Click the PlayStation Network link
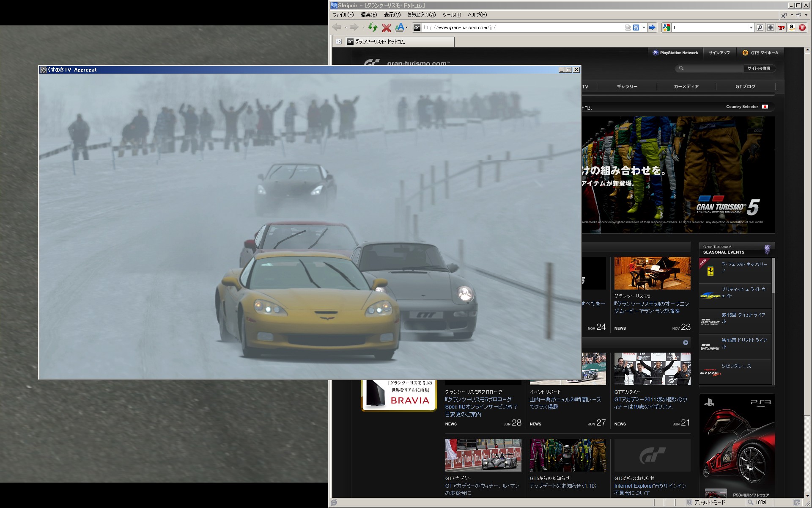This screenshot has height=508, width=812. pyautogui.click(x=675, y=53)
